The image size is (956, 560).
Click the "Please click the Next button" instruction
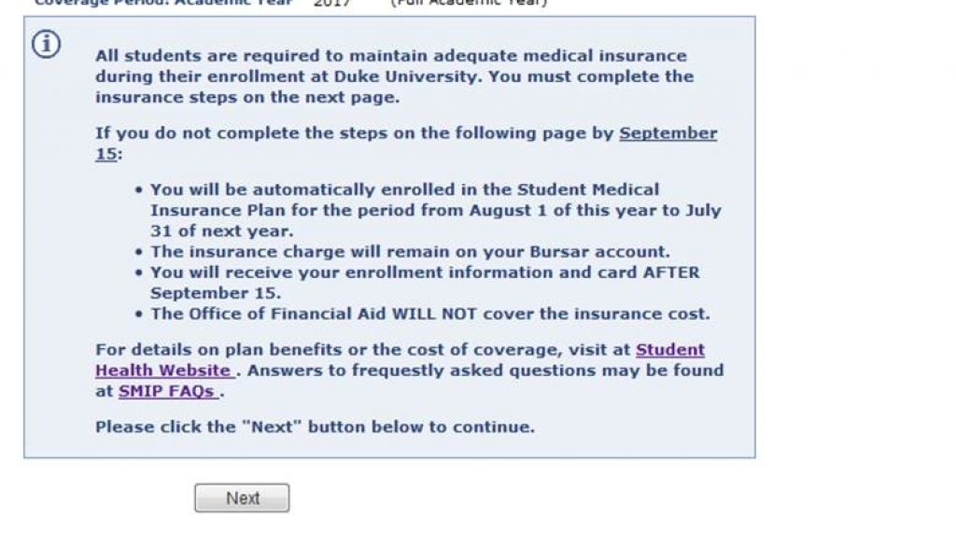[315, 427]
